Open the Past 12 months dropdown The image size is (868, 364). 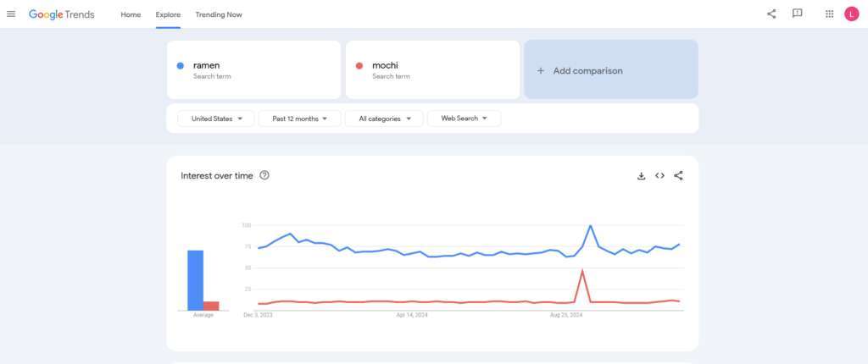coord(299,119)
